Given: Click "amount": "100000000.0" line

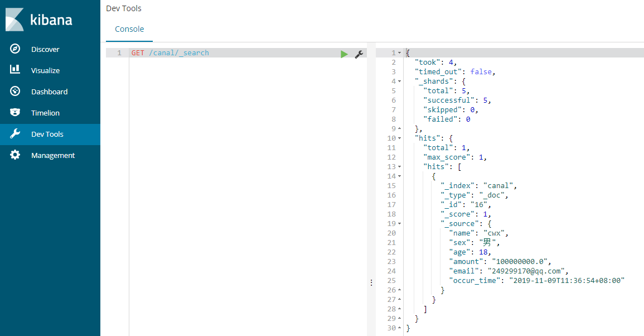Looking at the screenshot, I should coord(500,262).
